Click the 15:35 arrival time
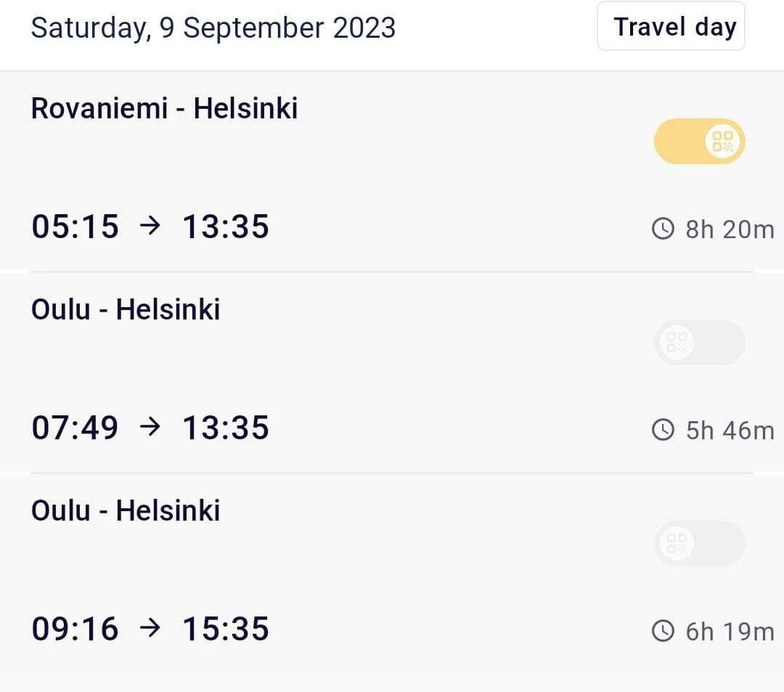Screen dimensions: 784x692 pos(225,629)
